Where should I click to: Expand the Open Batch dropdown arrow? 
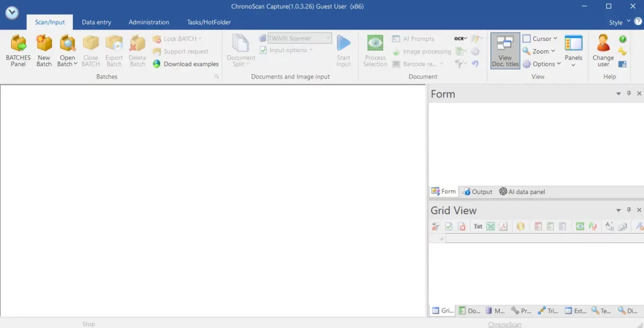click(x=75, y=64)
